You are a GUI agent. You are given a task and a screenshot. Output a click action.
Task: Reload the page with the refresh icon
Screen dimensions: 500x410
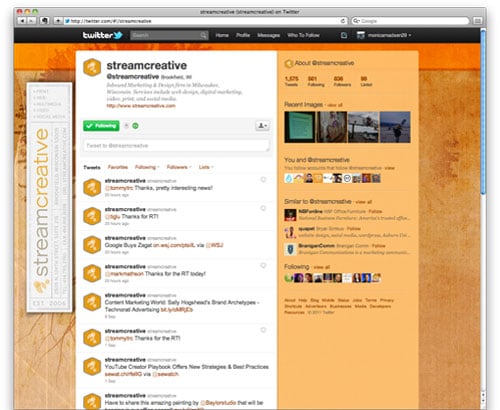[x=342, y=21]
